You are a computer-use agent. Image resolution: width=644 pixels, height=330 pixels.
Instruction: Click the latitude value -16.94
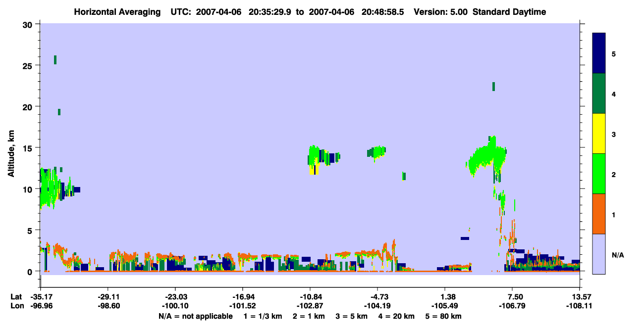(x=242, y=297)
